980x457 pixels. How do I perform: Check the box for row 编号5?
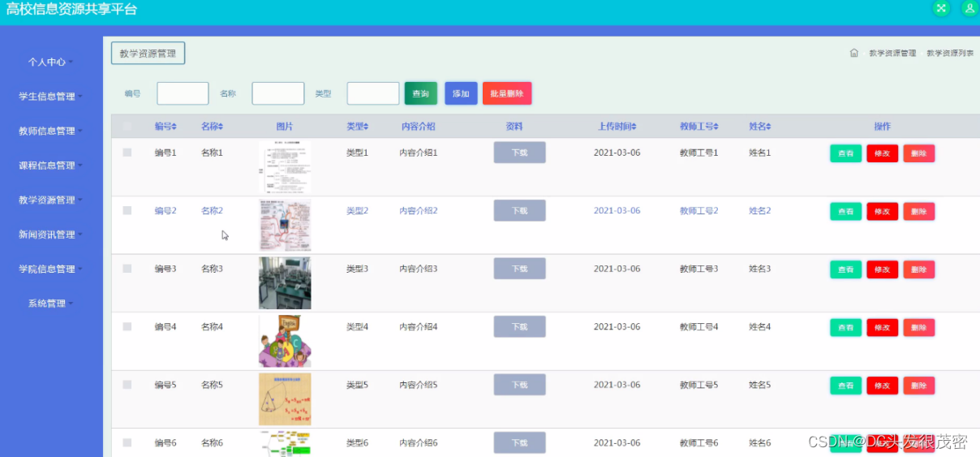pos(127,385)
